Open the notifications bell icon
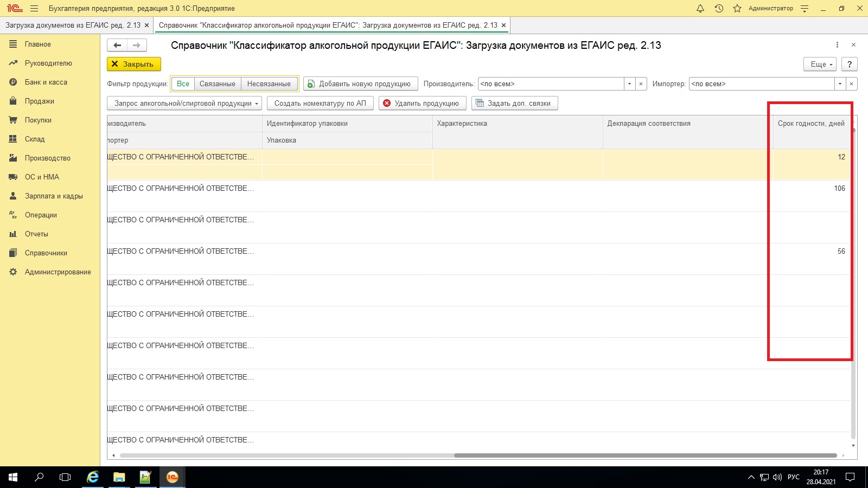 pos(700,8)
